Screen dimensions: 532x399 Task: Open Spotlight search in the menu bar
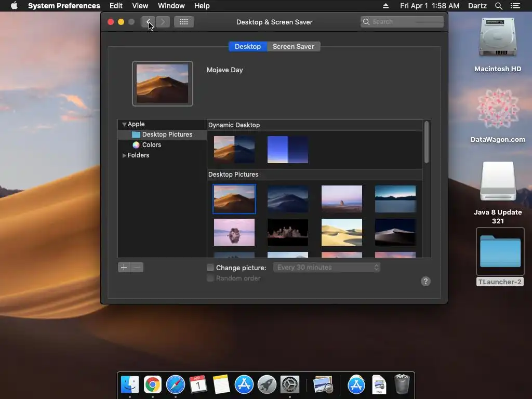(x=498, y=6)
